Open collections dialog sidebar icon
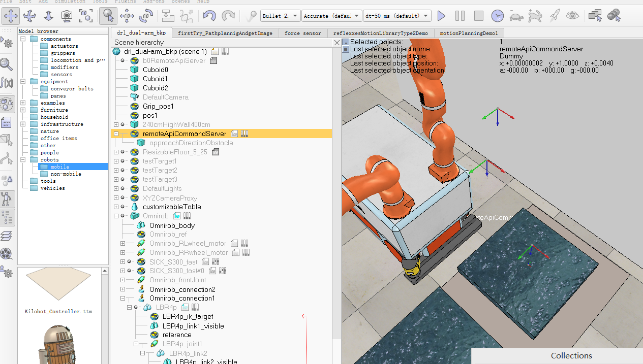The width and height of the screenshot is (643, 364). pos(7,104)
